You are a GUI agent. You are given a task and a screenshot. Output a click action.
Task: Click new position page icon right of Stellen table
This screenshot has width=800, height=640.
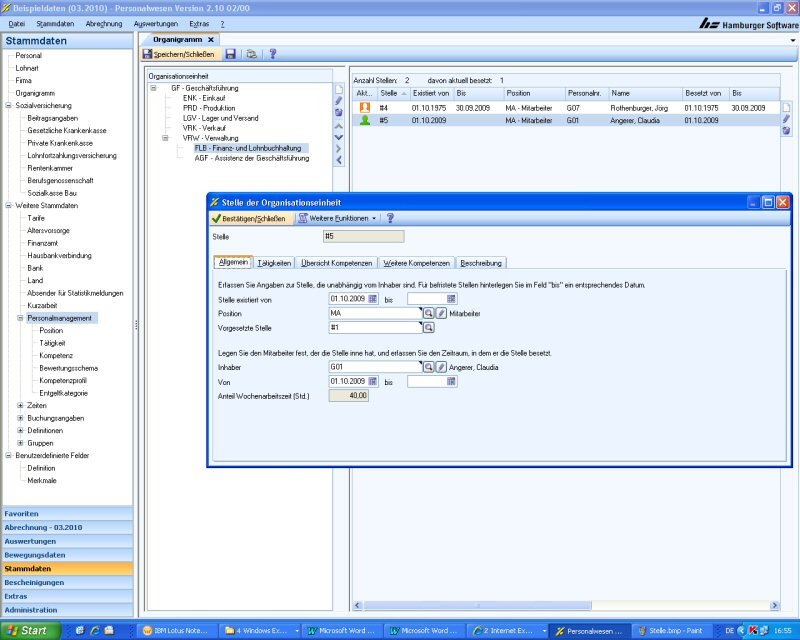pyautogui.click(x=786, y=108)
